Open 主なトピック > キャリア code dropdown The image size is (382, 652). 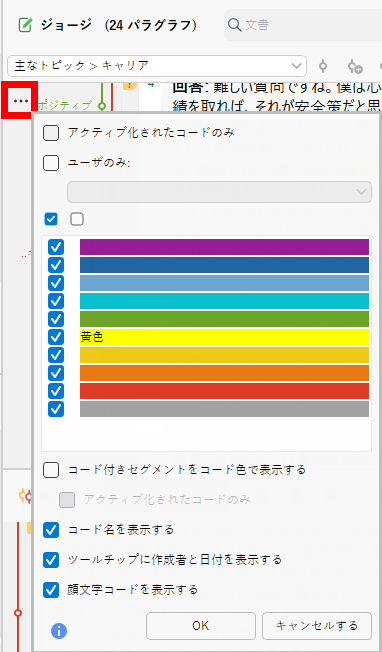[x=157, y=66]
